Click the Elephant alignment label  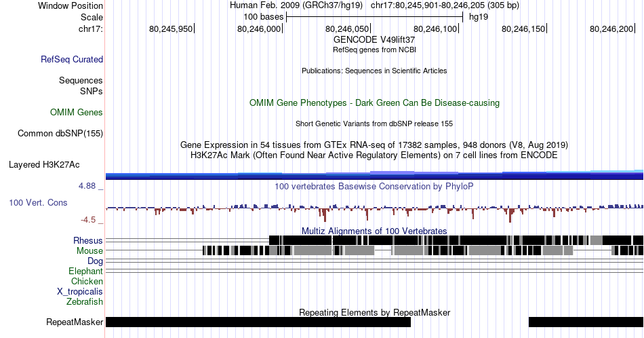pyautogui.click(x=86, y=271)
